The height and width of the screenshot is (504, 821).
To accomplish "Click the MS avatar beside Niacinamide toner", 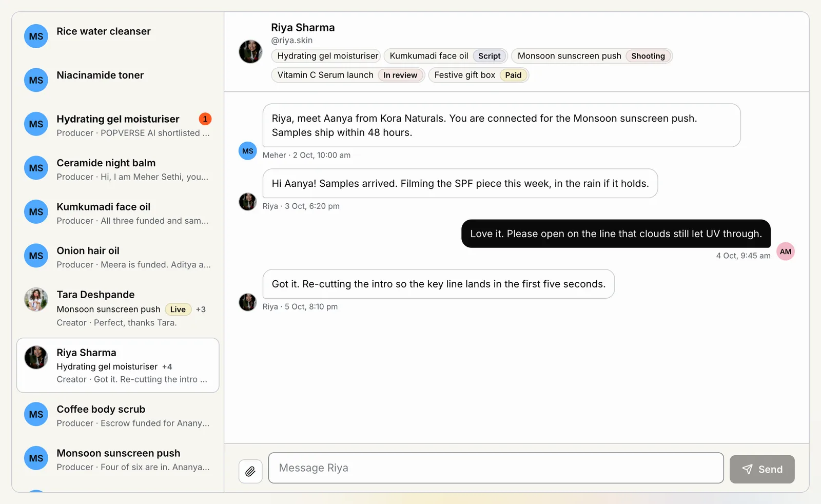I will (x=36, y=80).
